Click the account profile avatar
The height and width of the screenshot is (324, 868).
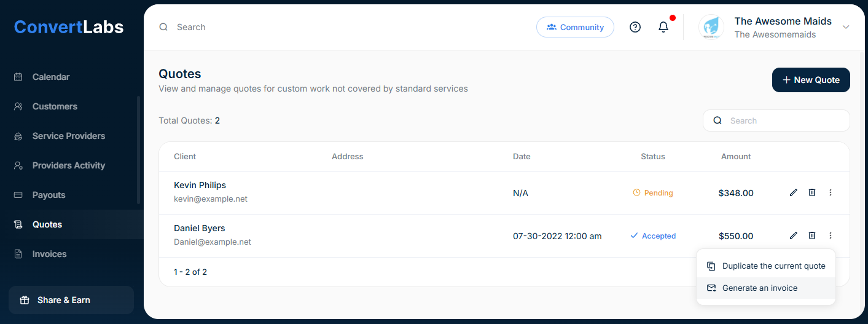tap(711, 27)
